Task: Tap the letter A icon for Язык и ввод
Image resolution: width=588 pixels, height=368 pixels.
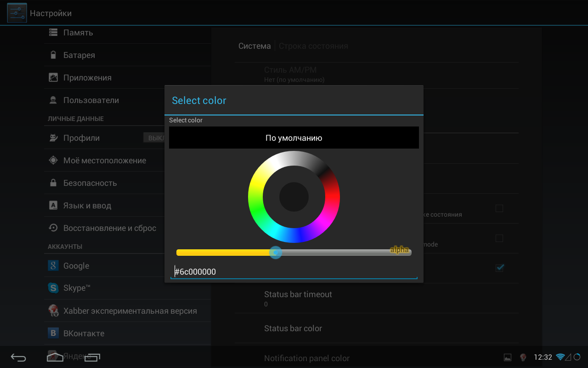Action: pos(54,205)
